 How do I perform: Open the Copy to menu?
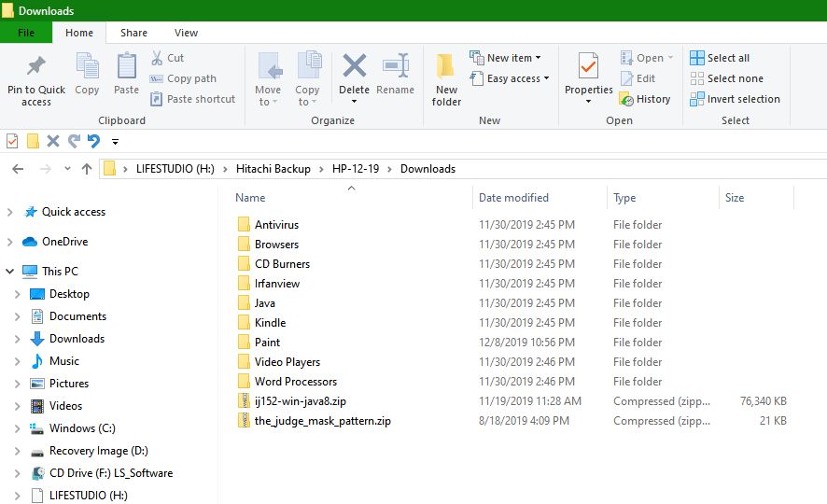point(307,79)
